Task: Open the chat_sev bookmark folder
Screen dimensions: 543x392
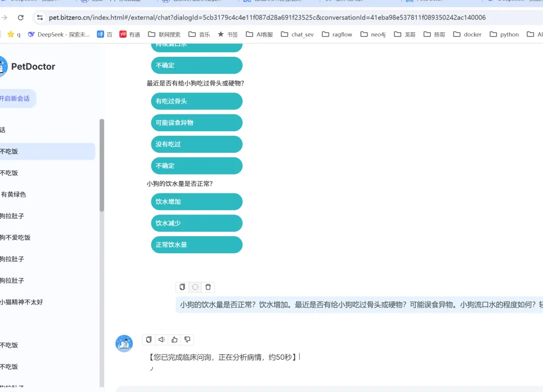Action: [297, 34]
